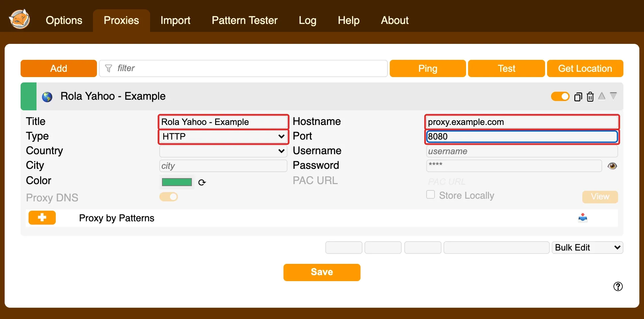The height and width of the screenshot is (319, 644).
Task: Select the Proxies tab
Action: point(121,20)
